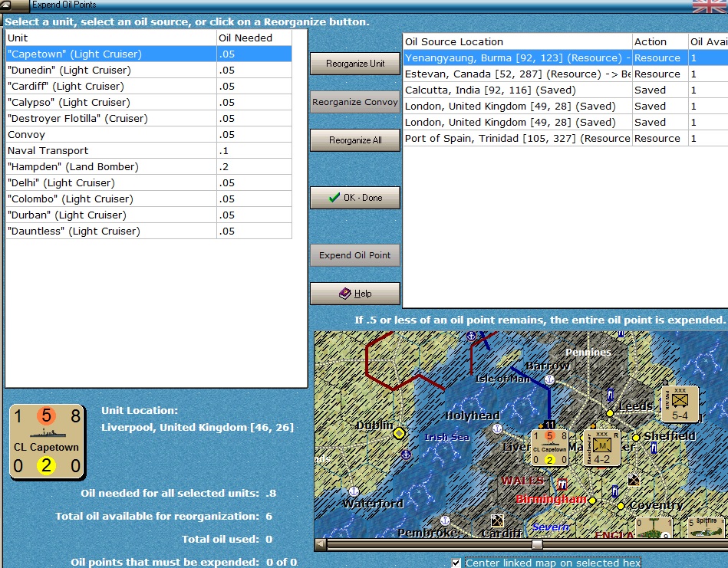Viewport: 728px width, 568px height.
Task: Toggle Center linked map on selected hex
Action: (456, 563)
